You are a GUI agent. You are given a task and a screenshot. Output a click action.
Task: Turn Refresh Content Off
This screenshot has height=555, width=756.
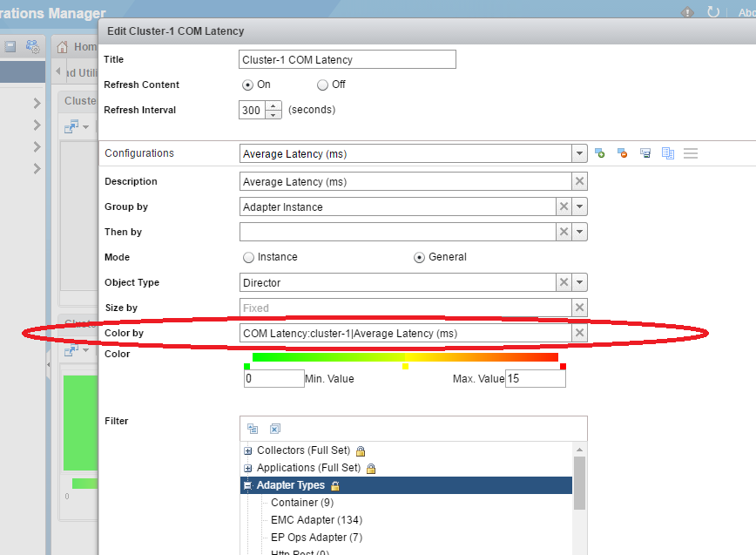point(323,85)
